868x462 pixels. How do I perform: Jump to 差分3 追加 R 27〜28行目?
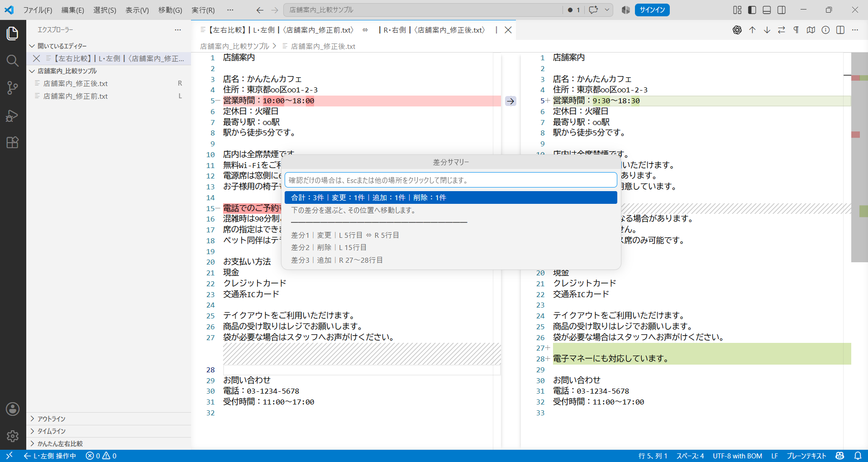pyautogui.click(x=451, y=260)
